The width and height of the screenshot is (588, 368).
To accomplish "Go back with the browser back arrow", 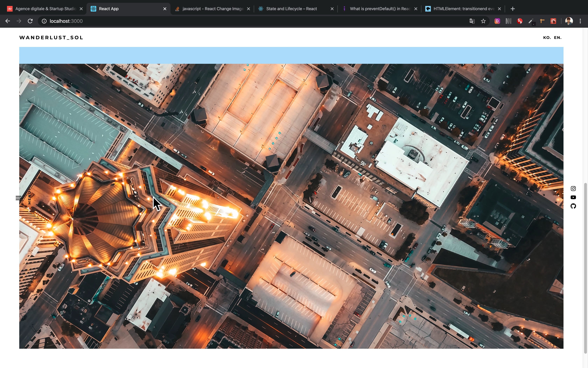I will [8, 21].
